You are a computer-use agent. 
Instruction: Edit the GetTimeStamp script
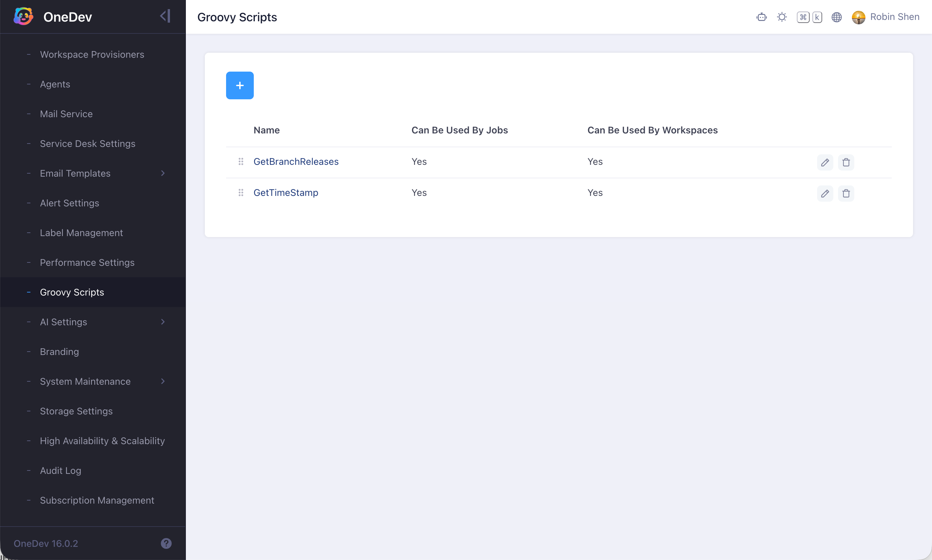coord(825,193)
